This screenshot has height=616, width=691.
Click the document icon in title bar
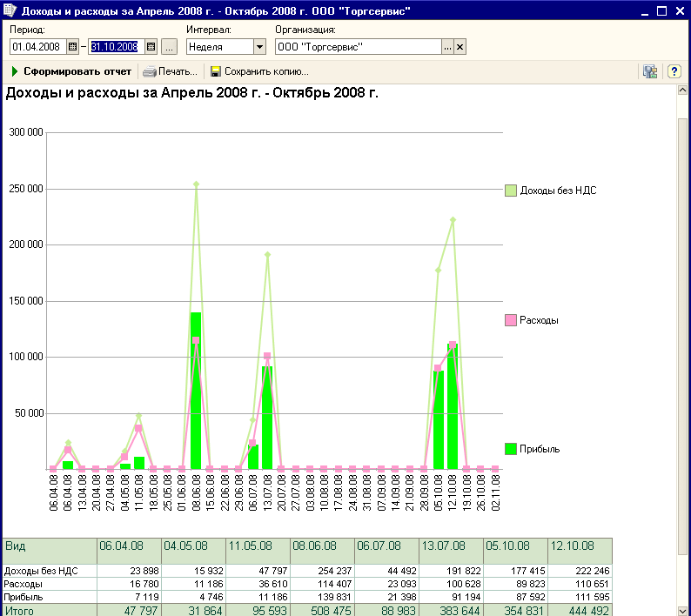click(x=10, y=11)
